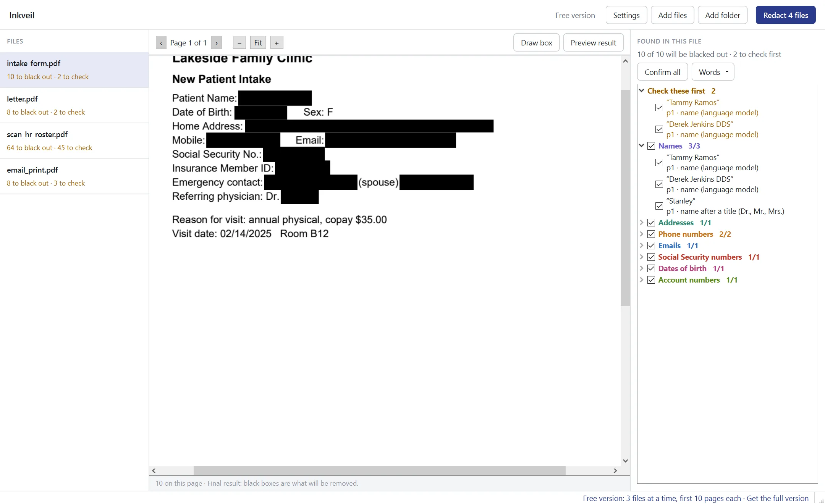Go to next page arrow
The width and height of the screenshot is (825, 504).
[x=217, y=43]
